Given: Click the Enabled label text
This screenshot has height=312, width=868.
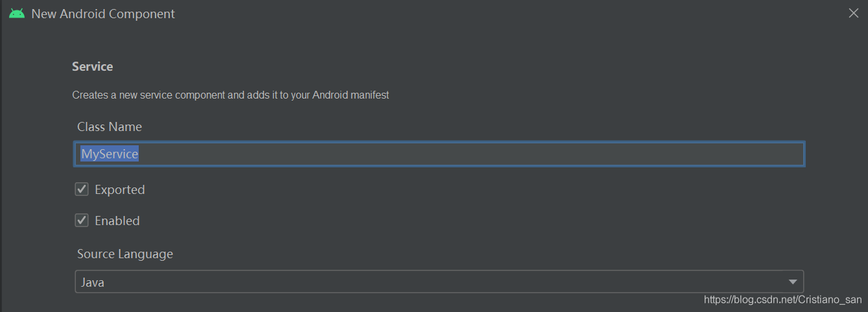Looking at the screenshot, I should click(117, 221).
